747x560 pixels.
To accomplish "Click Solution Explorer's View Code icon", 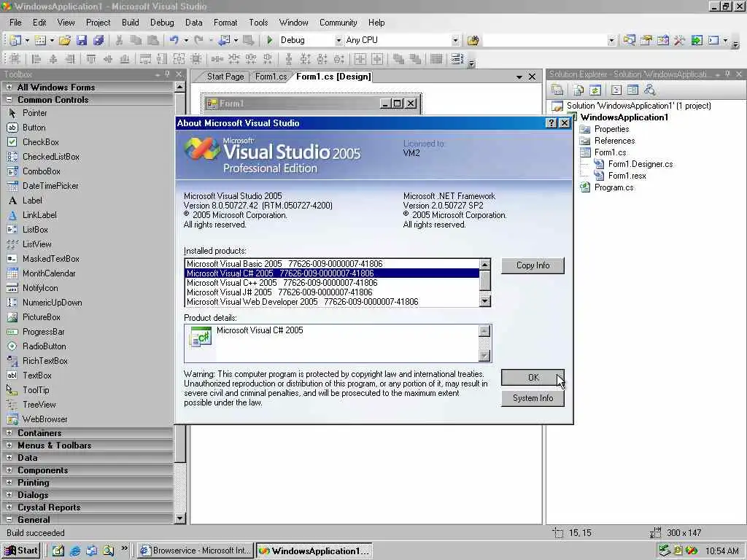I will click(616, 90).
